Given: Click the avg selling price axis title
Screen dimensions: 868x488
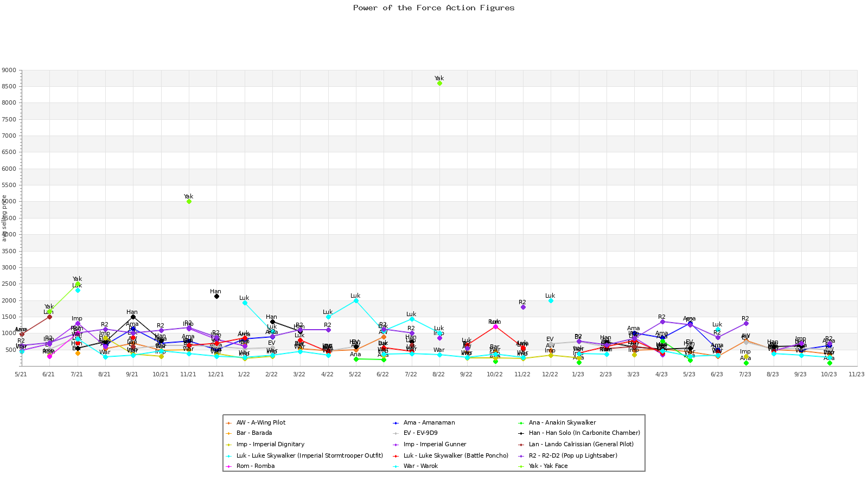Looking at the screenshot, I should click(4, 218).
